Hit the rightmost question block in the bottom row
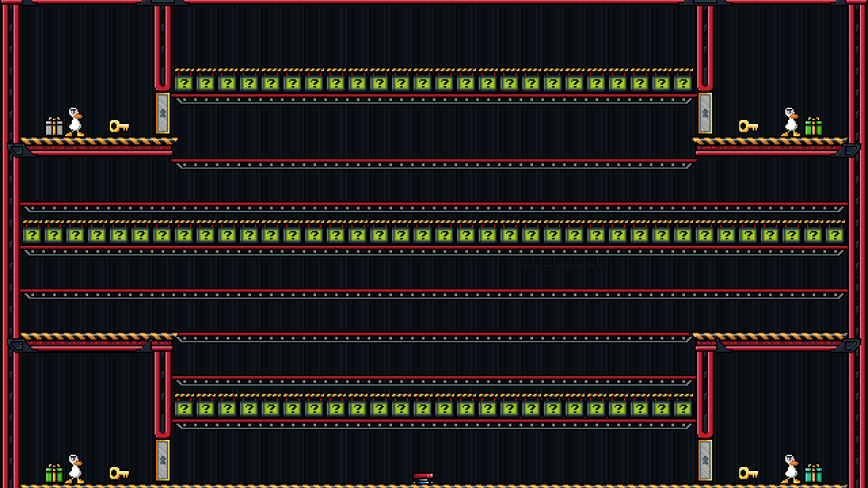868x488 pixels. tap(684, 408)
